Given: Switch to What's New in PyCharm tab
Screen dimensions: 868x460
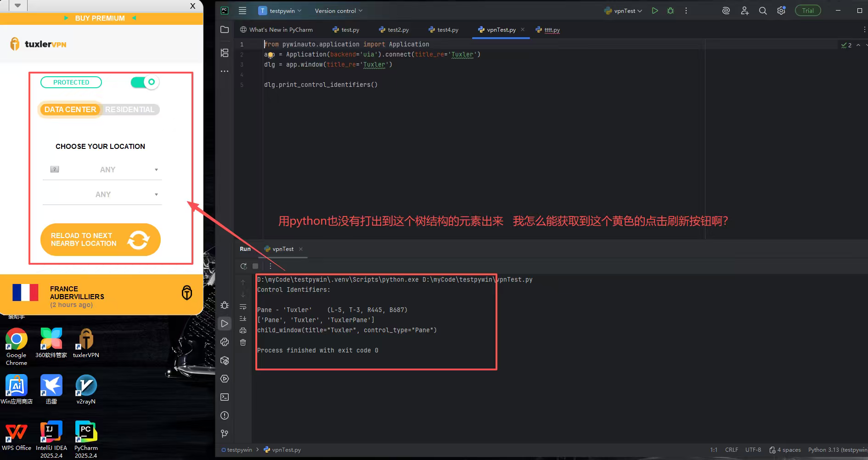Looking at the screenshot, I should click(276, 30).
